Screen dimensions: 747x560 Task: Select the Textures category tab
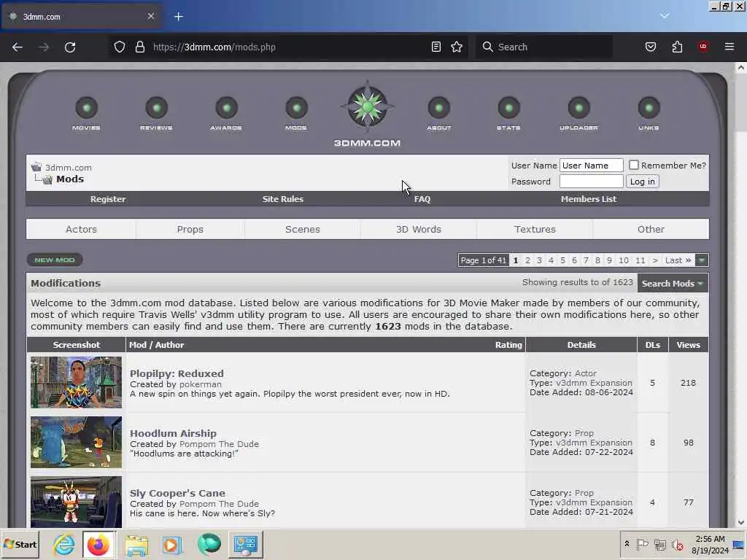pyautogui.click(x=535, y=229)
